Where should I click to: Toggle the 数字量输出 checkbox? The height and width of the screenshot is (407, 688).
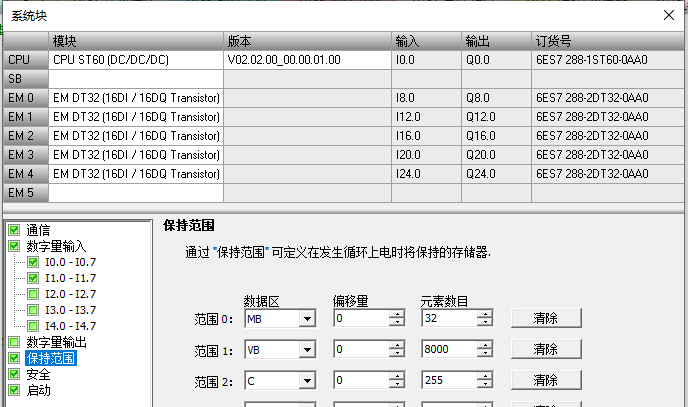point(14,342)
